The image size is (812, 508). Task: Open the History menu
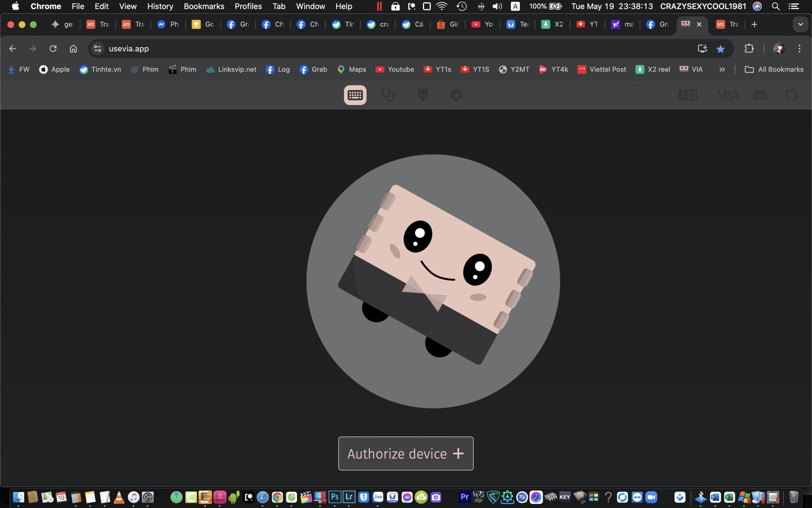[160, 6]
